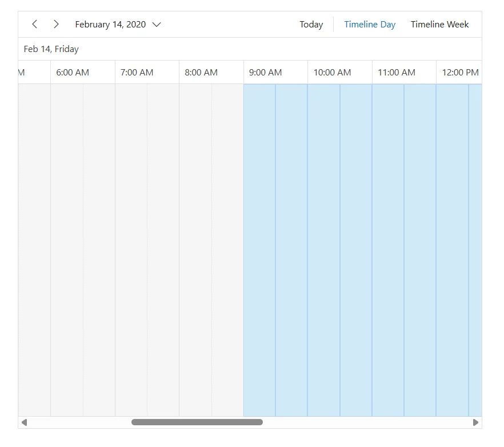Viewport: 504px width, 447px height.
Task: Jump to Today
Action: tap(311, 25)
